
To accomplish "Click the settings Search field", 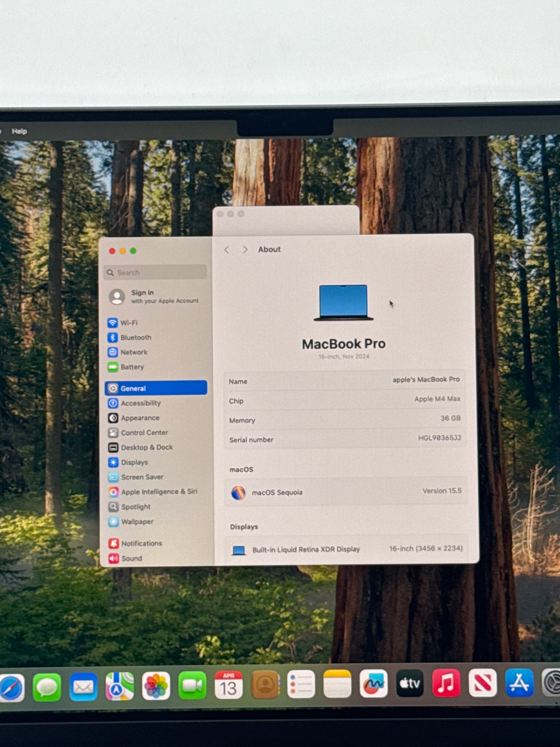I will click(x=155, y=272).
